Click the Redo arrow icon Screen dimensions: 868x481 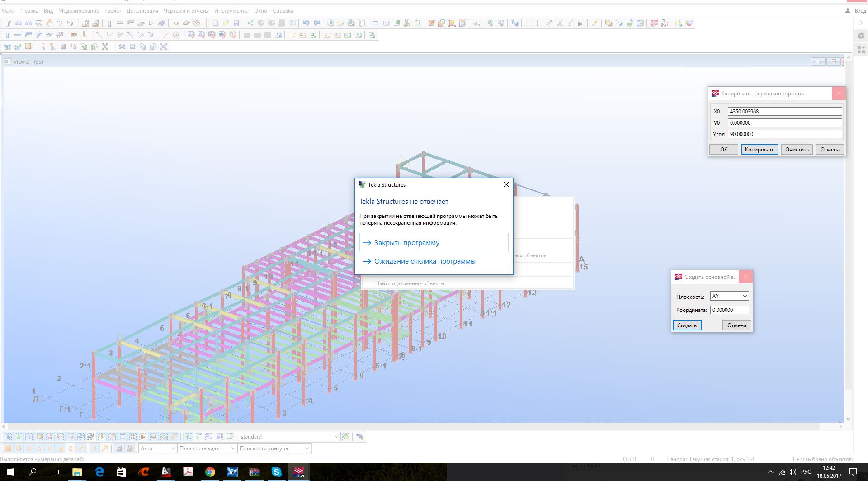[316, 23]
